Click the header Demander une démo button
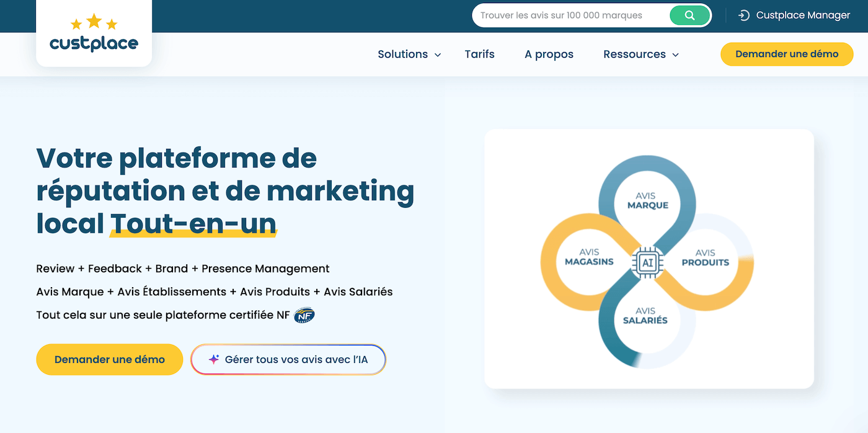Screen dimensions: 868x433 pos(786,54)
